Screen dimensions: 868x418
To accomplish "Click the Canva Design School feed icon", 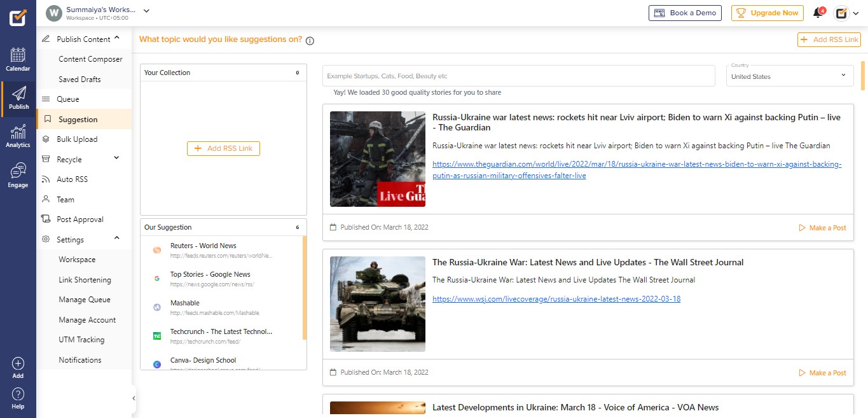I will point(156,365).
